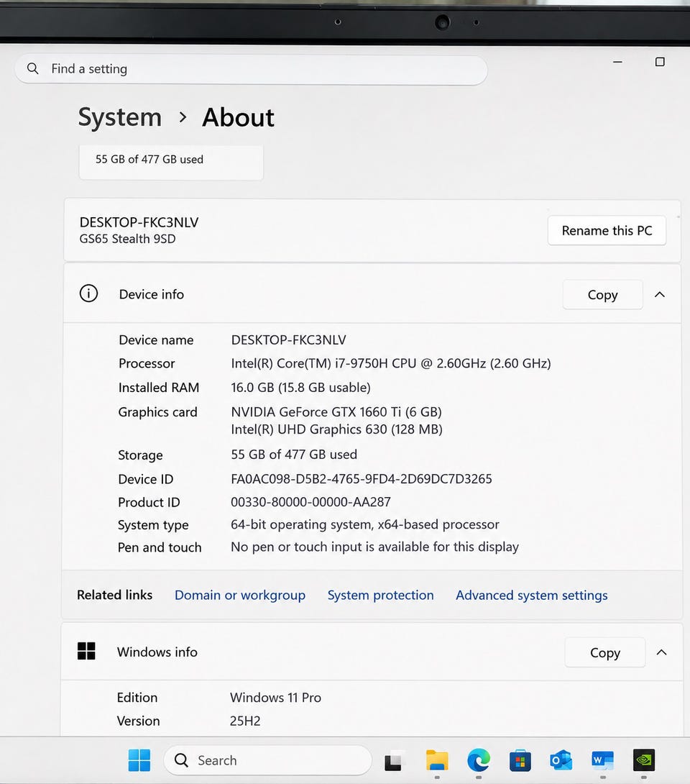
Task: Select the processor text Intel(R) Core(TM) i7-9750H
Action: coord(310,363)
